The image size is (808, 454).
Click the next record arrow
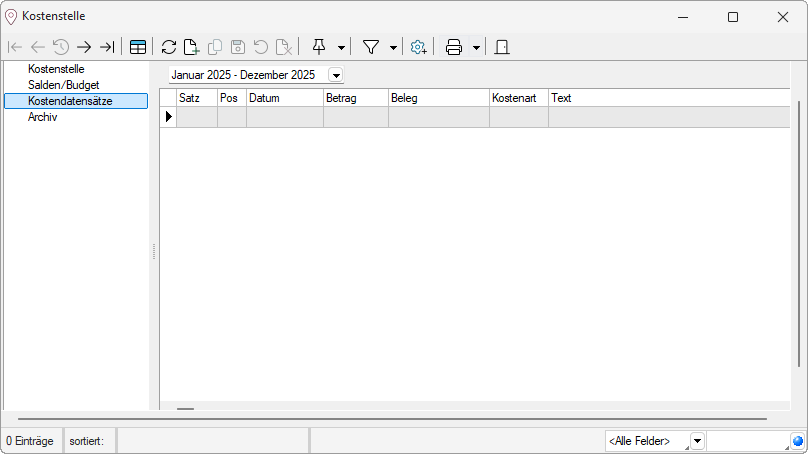[84, 47]
